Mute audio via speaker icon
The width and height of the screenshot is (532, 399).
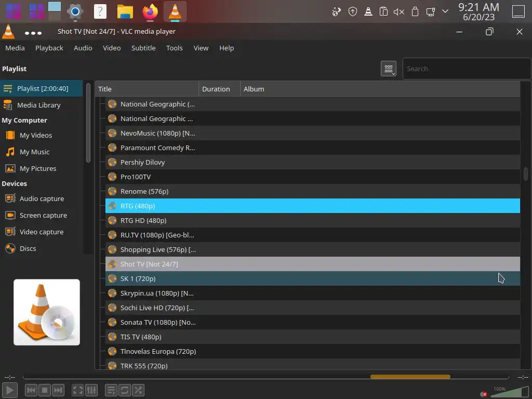[484, 394]
